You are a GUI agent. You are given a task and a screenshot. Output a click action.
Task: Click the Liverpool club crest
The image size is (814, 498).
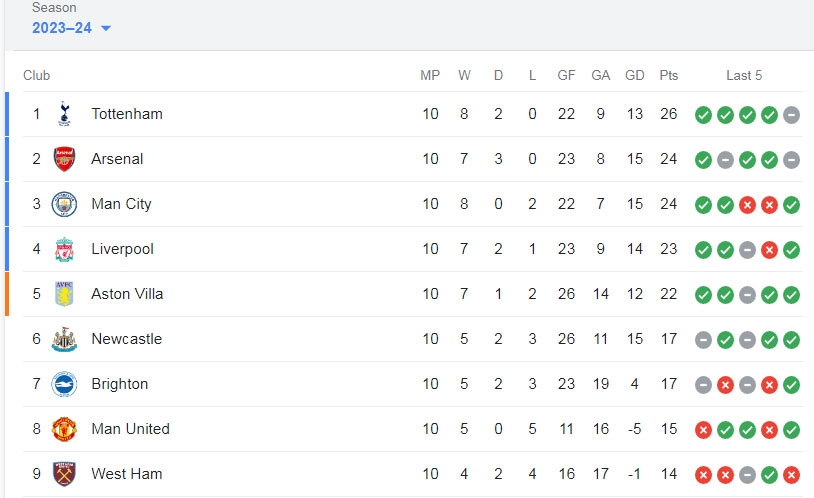[x=64, y=249]
